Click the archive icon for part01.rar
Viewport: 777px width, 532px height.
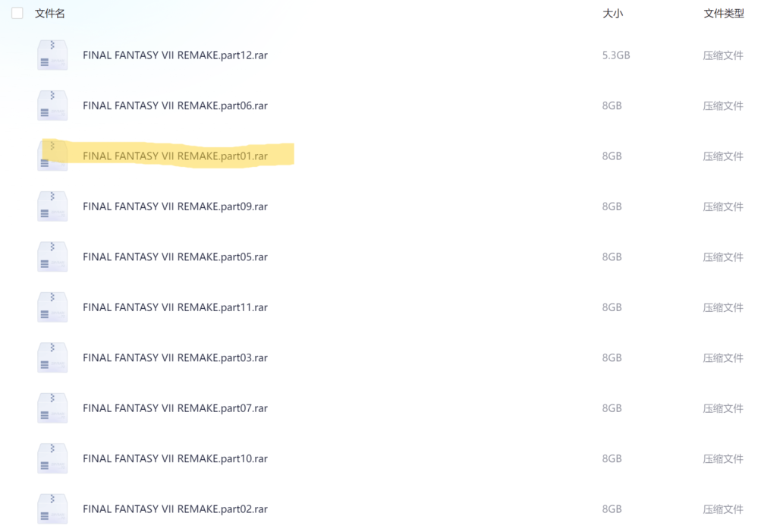click(x=52, y=156)
